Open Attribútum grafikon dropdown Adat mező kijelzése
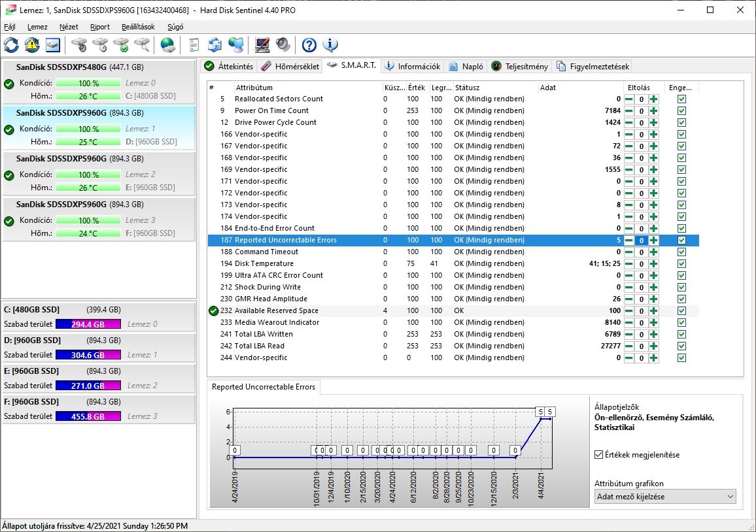Screen dimensions: 756x532 click(665, 496)
